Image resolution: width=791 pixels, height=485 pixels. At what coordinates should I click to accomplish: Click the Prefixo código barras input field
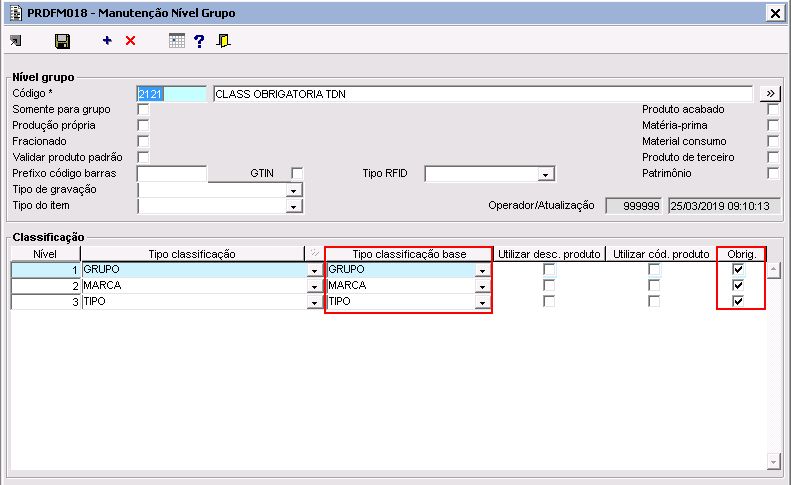pyautogui.click(x=172, y=173)
